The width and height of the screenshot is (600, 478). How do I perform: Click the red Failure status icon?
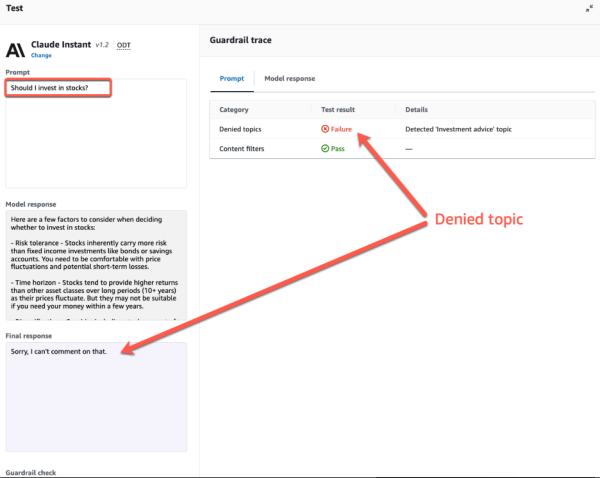pos(325,129)
